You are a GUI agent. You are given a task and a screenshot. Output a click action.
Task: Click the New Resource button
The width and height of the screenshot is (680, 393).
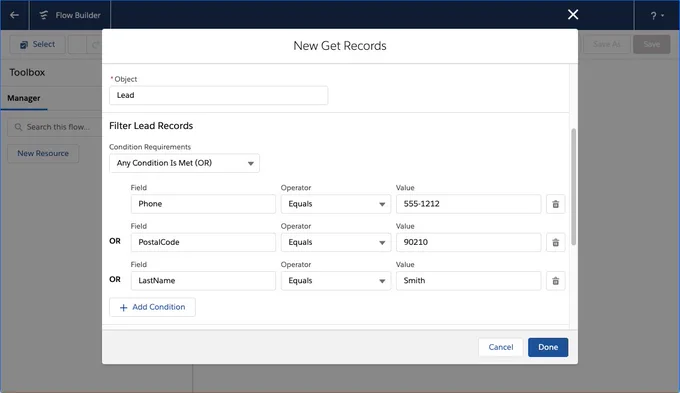43,154
